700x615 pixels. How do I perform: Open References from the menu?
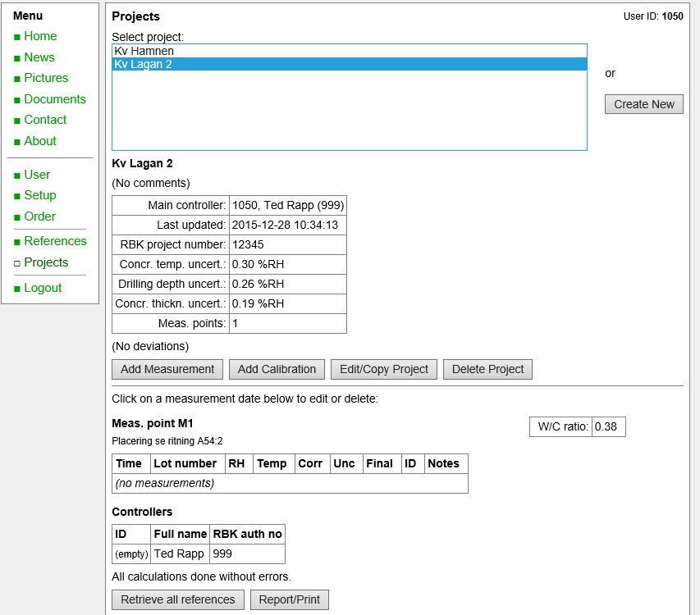click(x=55, y=241)
